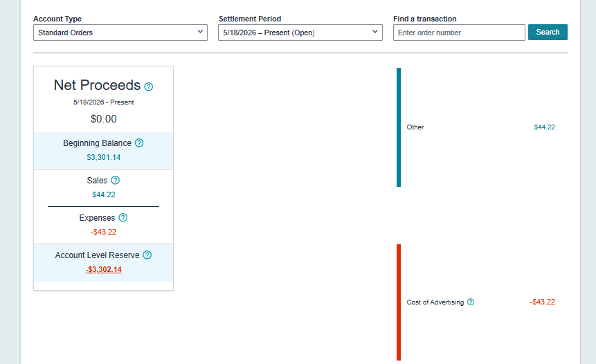Open the Account Level Reserve help icon

click(147, 255)
